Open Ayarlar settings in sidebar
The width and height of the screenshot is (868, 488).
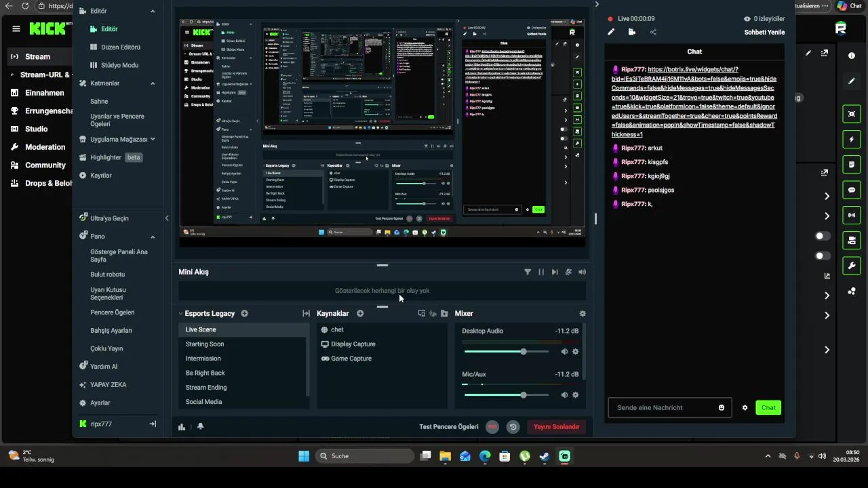(100, 403)
